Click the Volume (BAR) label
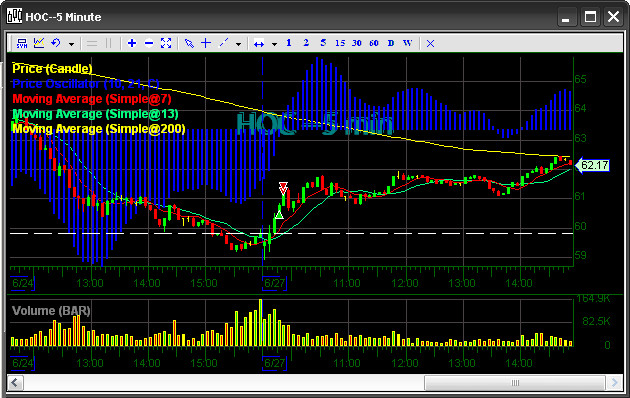 (51, 311)
